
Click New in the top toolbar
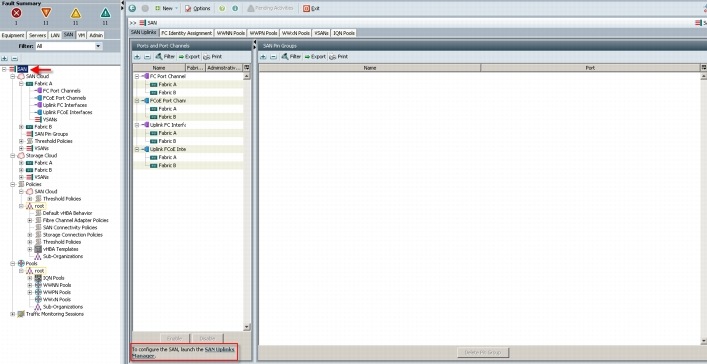pyautogui.click(x=164, y=8)
